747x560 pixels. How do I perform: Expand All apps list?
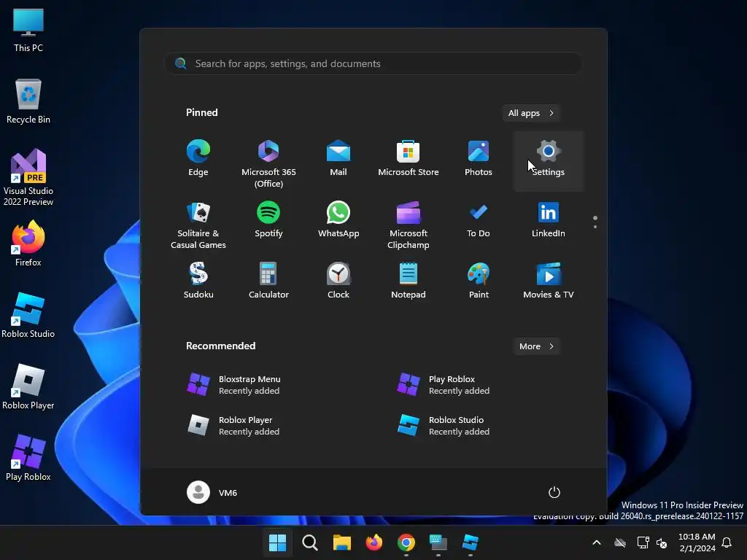pos(531,113)
